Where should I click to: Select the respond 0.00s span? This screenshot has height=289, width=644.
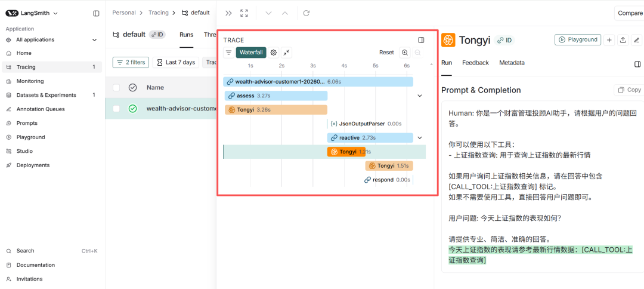click(x=388, y=180)
